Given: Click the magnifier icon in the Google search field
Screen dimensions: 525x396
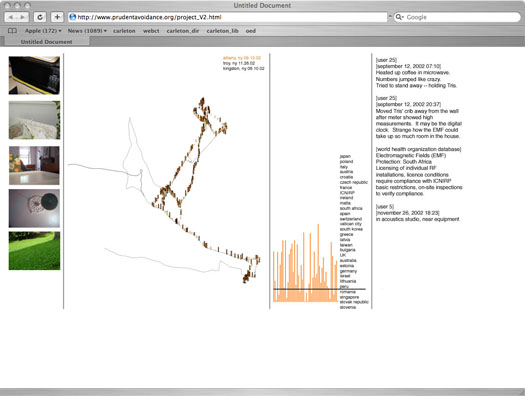Looking at the screenshot, I should [399, 17].
